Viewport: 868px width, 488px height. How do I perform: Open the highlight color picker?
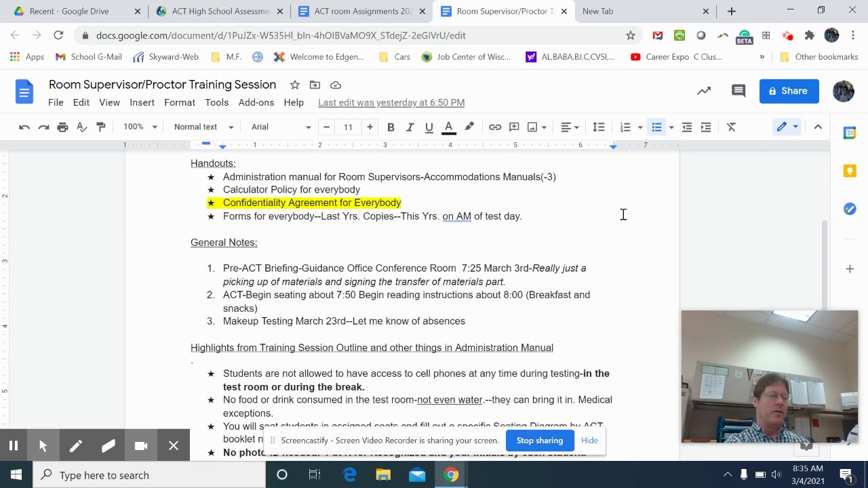pyautogui.click(x=469, y=127)
